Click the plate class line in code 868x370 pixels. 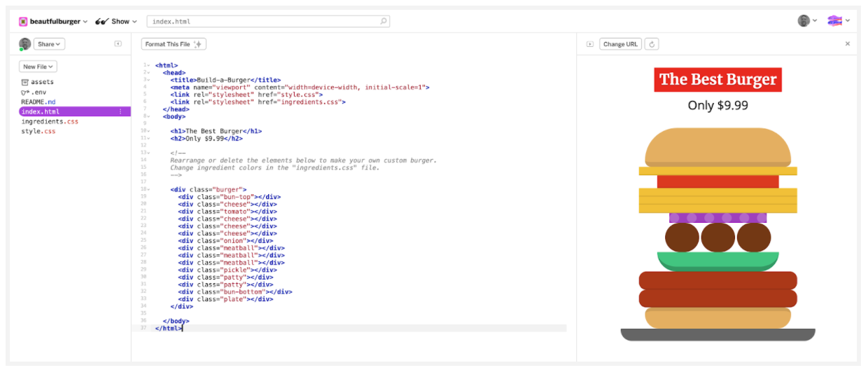pos(225,299)
